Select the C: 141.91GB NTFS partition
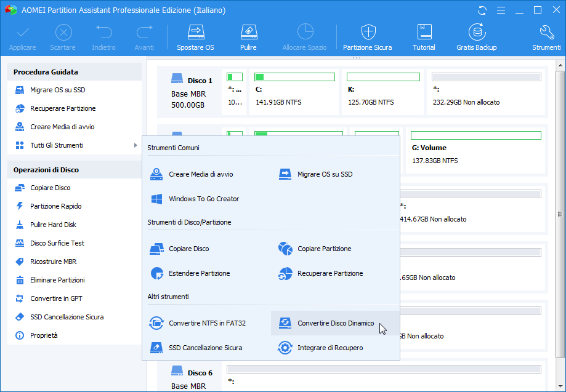Screen dimensions: 566x392 pos(294,92)
